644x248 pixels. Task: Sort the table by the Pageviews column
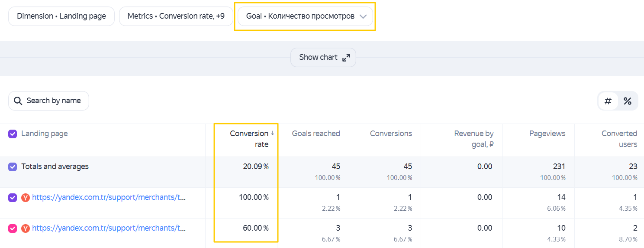(547, 134)
